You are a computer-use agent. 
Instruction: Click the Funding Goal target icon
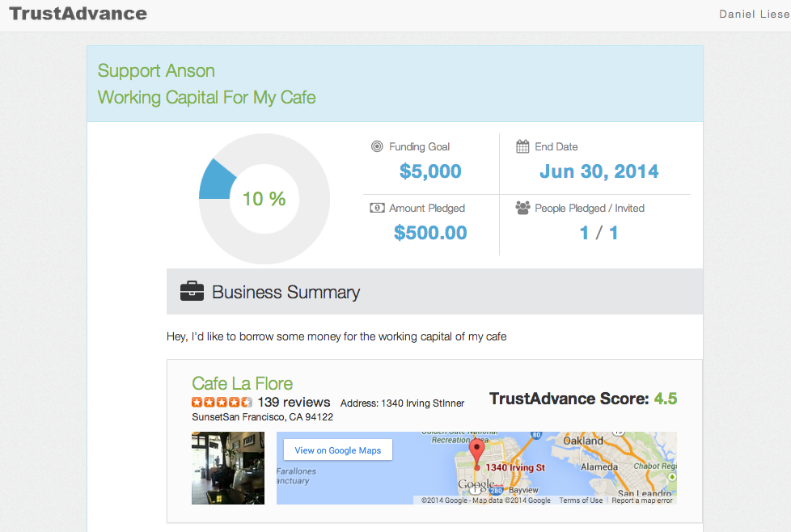(x=377, y=146)
